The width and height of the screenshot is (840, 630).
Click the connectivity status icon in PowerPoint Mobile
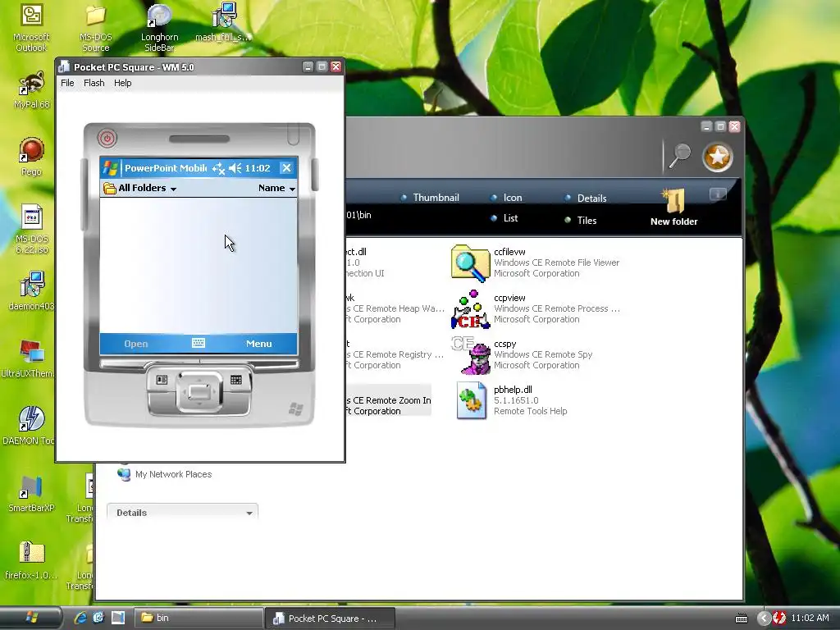pyautogui.click(x=218, y=169)
